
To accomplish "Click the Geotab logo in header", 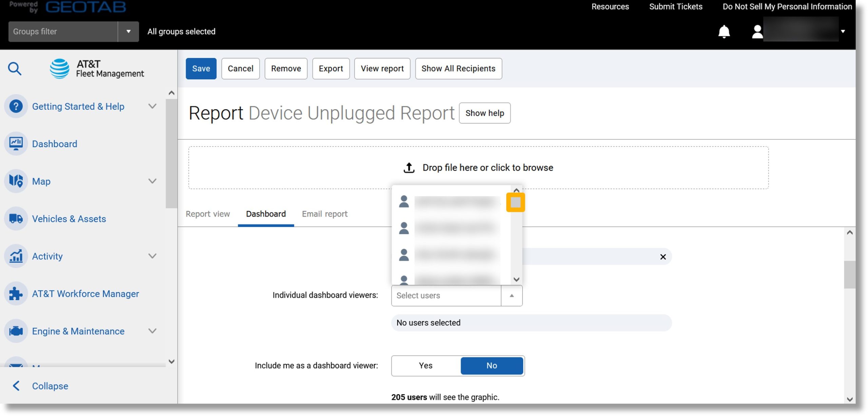I will coord(85,7).
